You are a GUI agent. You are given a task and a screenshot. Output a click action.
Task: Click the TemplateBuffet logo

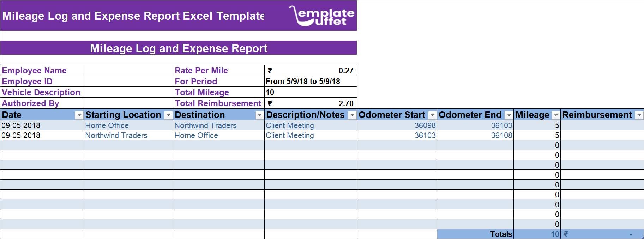coord(322,16)
